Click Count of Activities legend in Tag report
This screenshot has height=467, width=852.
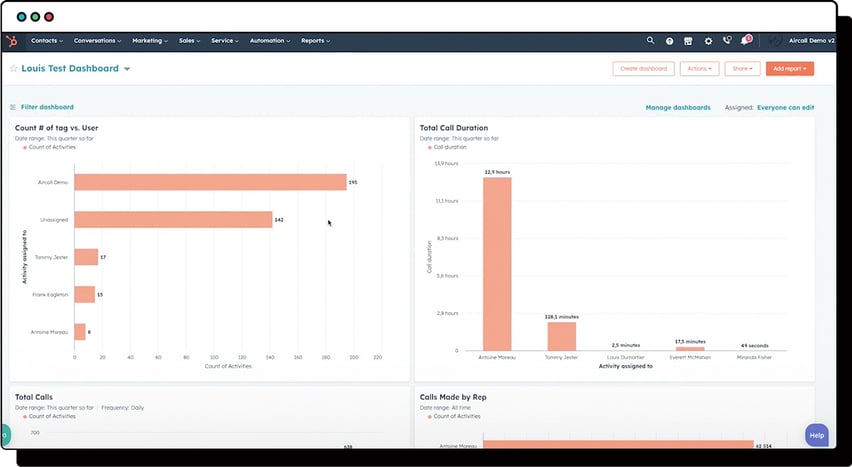tap(49, 147)
